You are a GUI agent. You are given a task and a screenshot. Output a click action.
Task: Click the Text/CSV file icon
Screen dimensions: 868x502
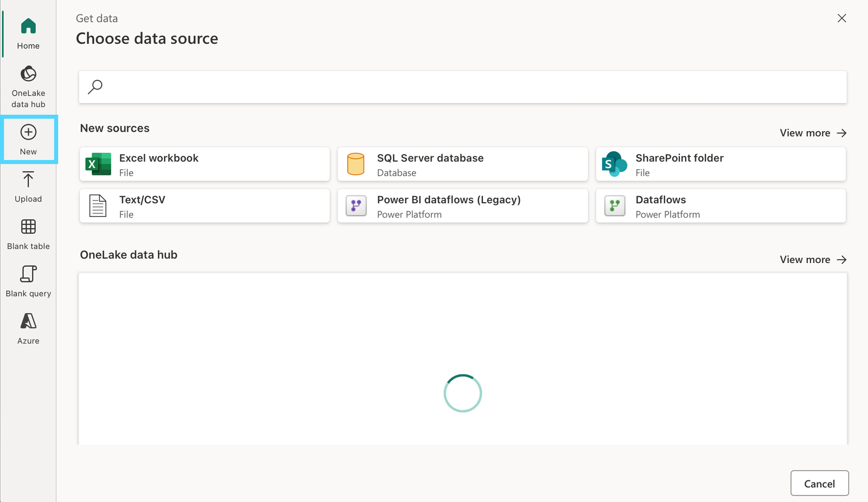(97, 205)
